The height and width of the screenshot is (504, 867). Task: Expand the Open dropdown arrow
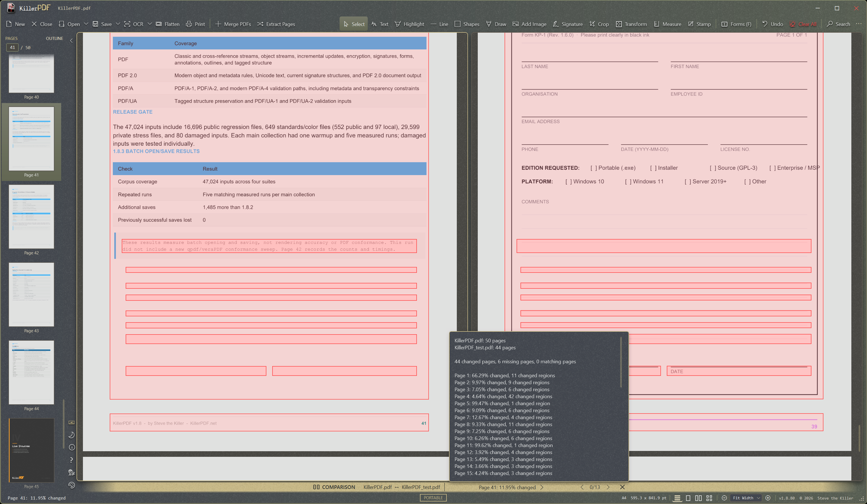(x=86, y=24)
